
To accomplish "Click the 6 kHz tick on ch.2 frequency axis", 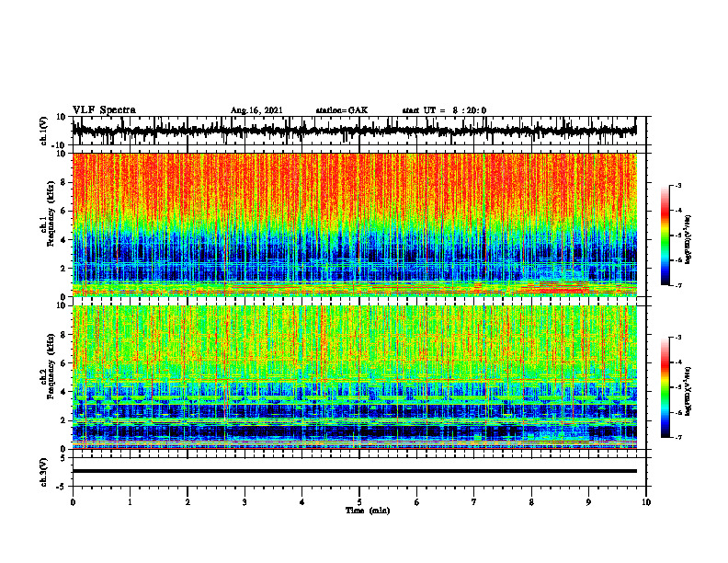I will click(63, 363).
